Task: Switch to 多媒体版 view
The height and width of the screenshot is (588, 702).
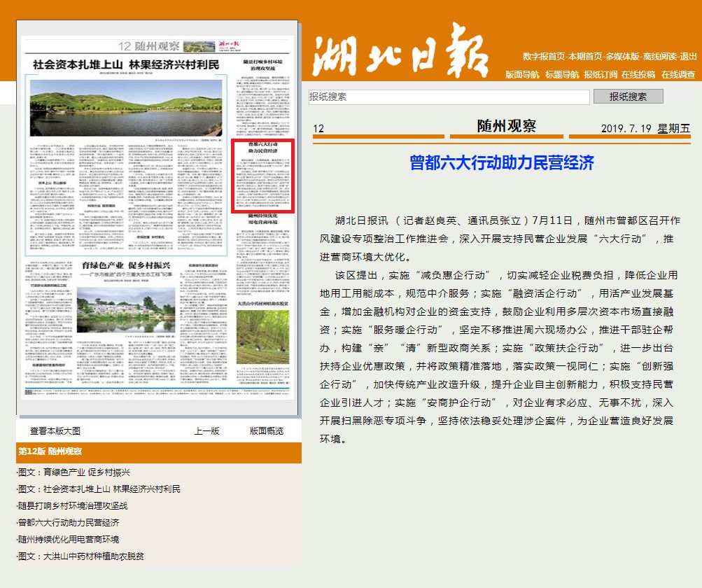Action: coord(622,57)
